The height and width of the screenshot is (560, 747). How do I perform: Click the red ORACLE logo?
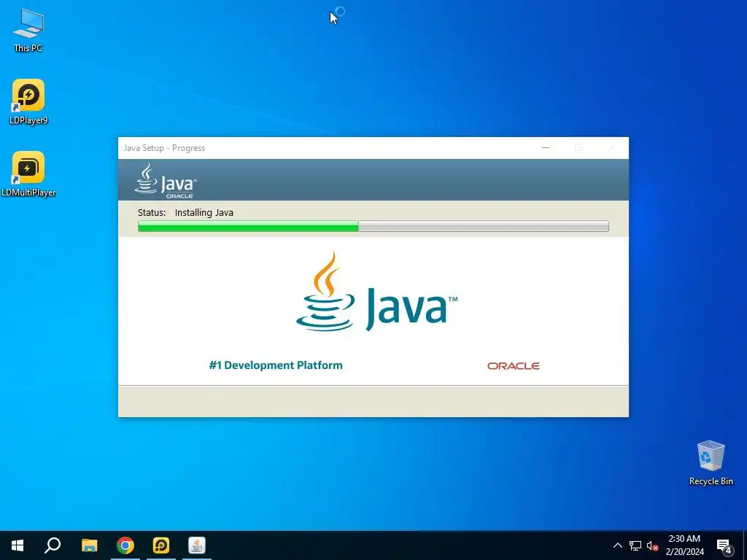514,366
